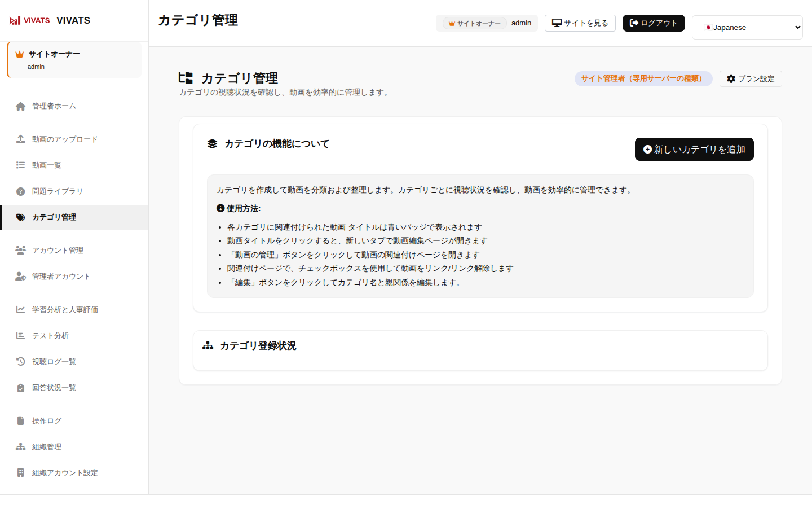Open the 動画一覧 menu item
This screenshot has height=508, width=812.
tap(74, 165)
